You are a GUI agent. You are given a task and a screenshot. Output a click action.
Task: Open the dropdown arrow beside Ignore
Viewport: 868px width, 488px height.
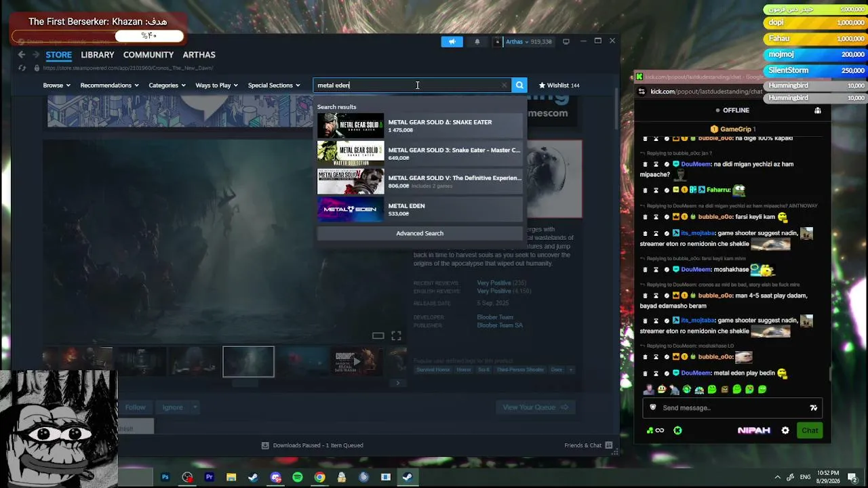click(x=195, y=407)
